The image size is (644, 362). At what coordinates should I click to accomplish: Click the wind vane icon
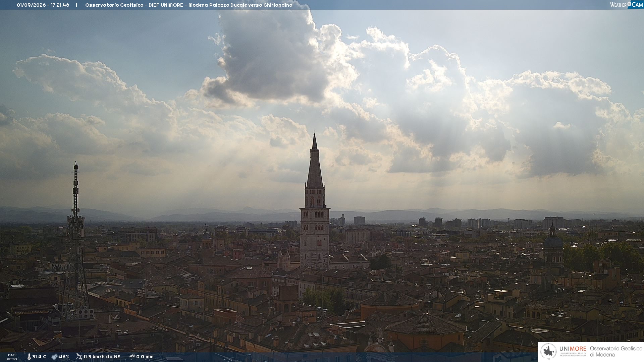click(x=79, y=357)
